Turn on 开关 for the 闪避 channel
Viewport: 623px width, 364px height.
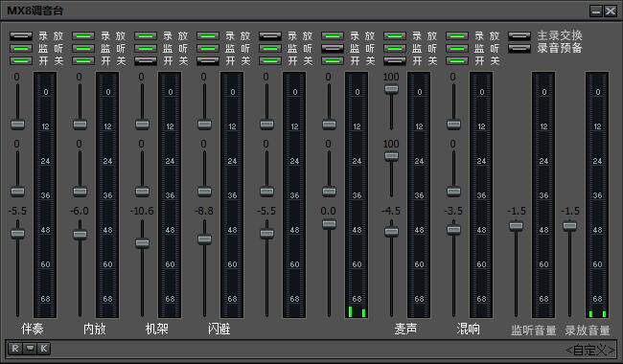(208, 60)
